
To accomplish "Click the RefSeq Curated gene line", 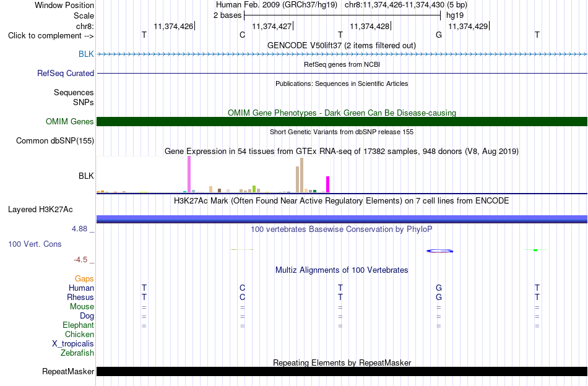I will [342, 73].
